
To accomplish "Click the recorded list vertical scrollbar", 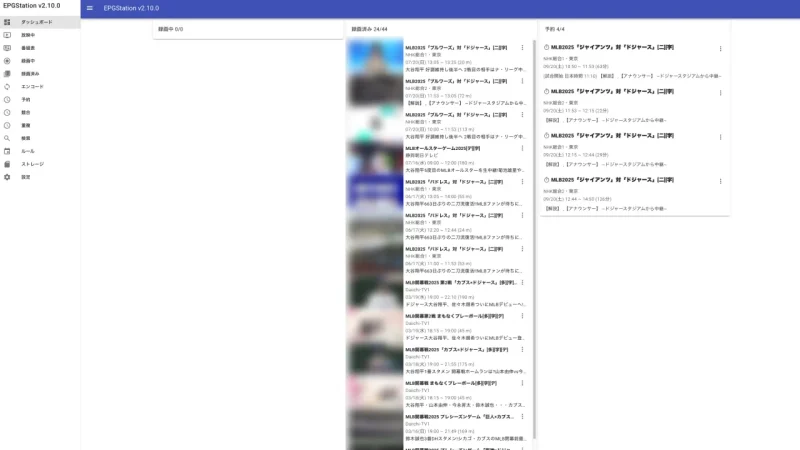I will pos(534,240).
